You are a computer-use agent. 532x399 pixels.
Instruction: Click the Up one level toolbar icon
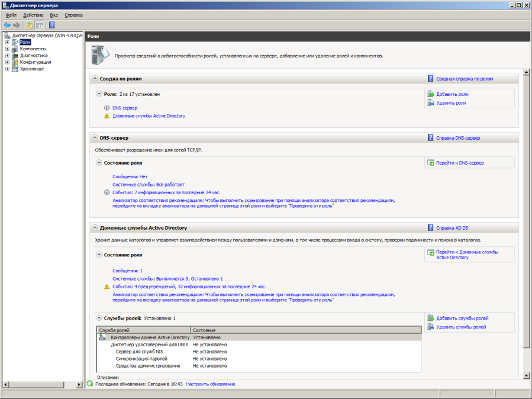(30, 25)
